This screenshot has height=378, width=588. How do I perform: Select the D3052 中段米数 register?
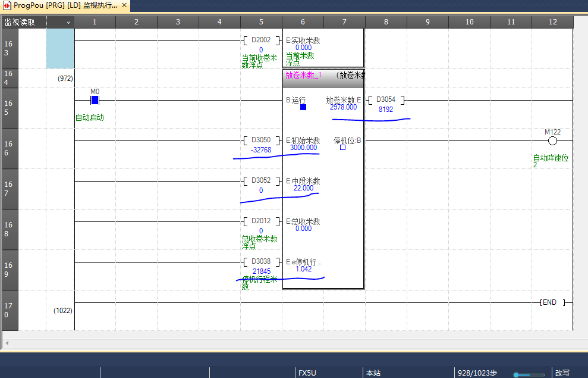click(261, 181)
